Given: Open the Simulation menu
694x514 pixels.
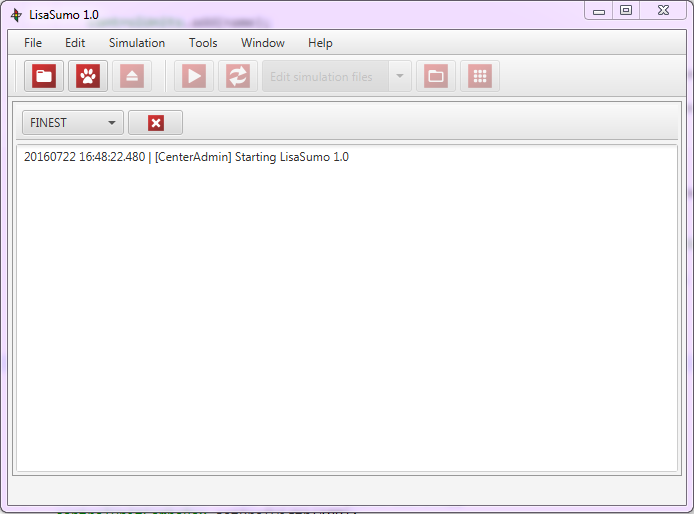Looking at the screenshot, I should [x=137, y=43].
